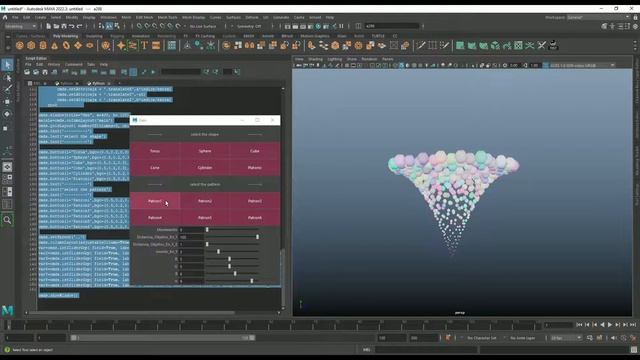Click the Pattern2 button in dialog
Viewport: 640px width, 360px height.
(x=205, y=201)
